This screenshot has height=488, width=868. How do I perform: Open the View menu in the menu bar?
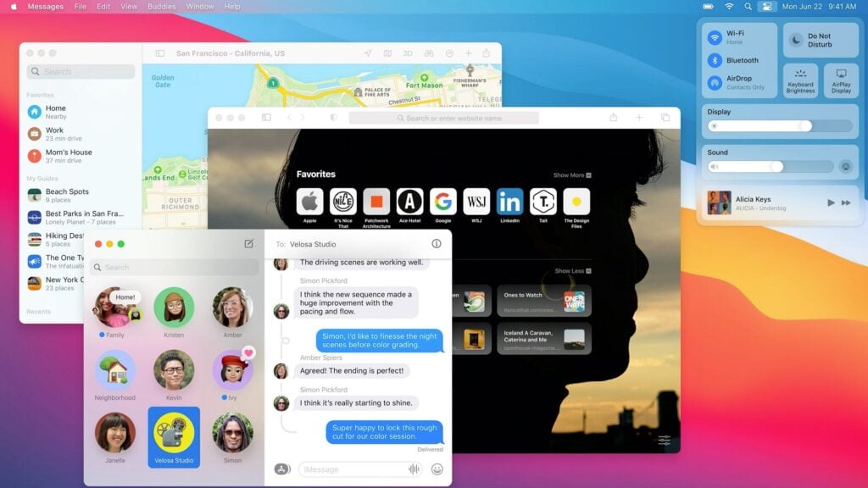tap(129, 7)
